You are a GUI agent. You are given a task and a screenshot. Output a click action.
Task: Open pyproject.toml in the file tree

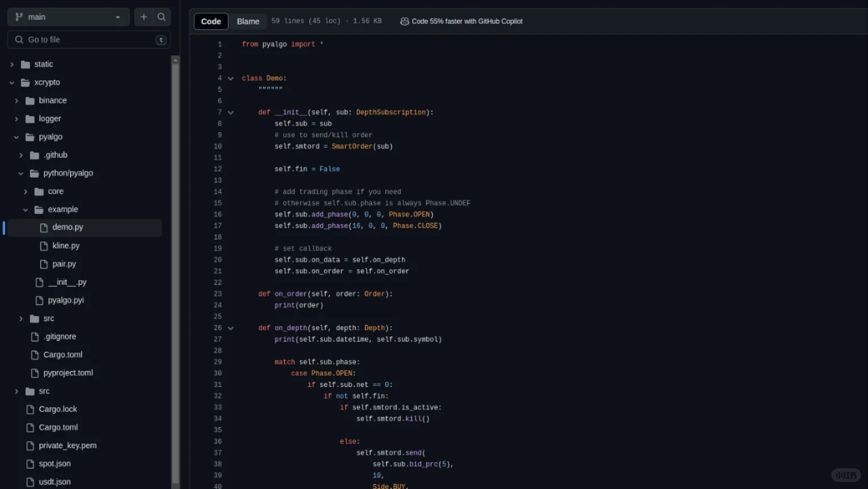68,373
